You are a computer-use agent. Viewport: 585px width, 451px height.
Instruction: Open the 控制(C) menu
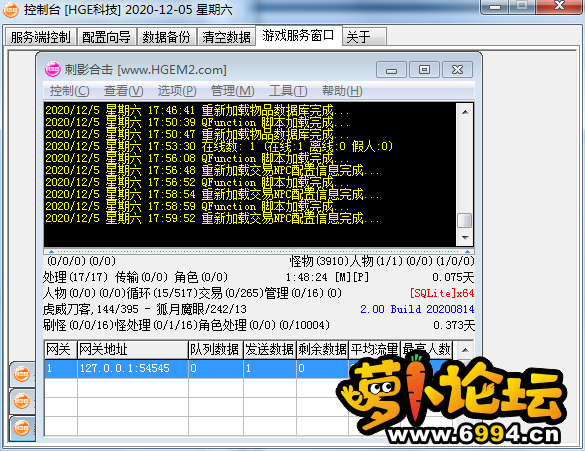point(69,91)
